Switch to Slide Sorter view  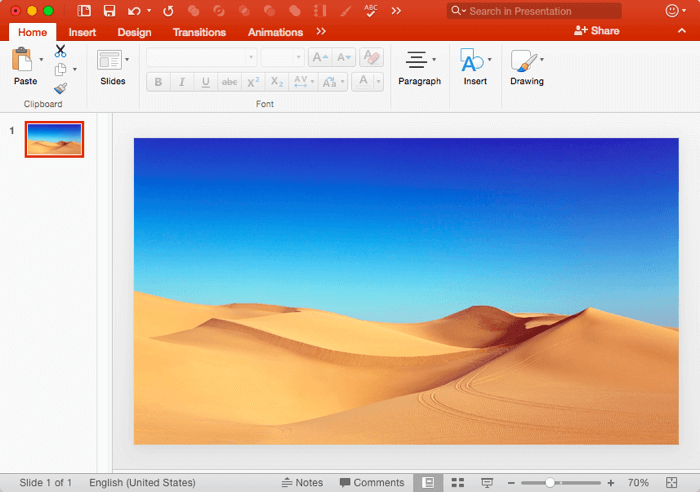[458, 483]
